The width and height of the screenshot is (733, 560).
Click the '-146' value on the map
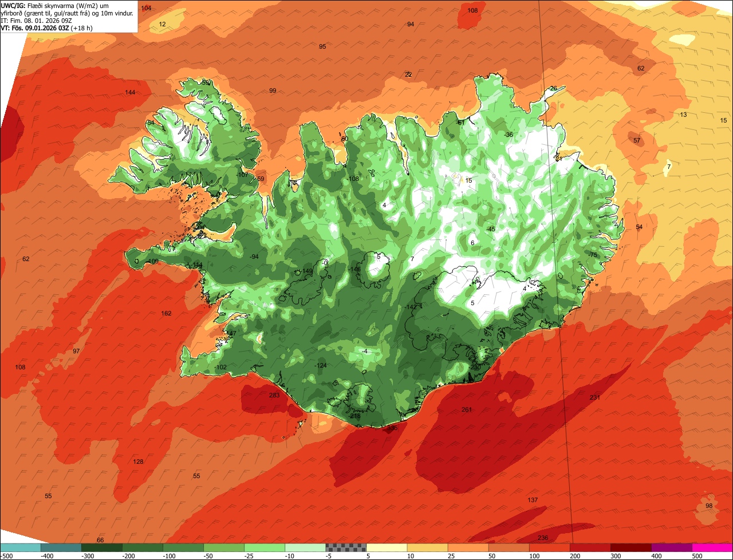(355, 269)
